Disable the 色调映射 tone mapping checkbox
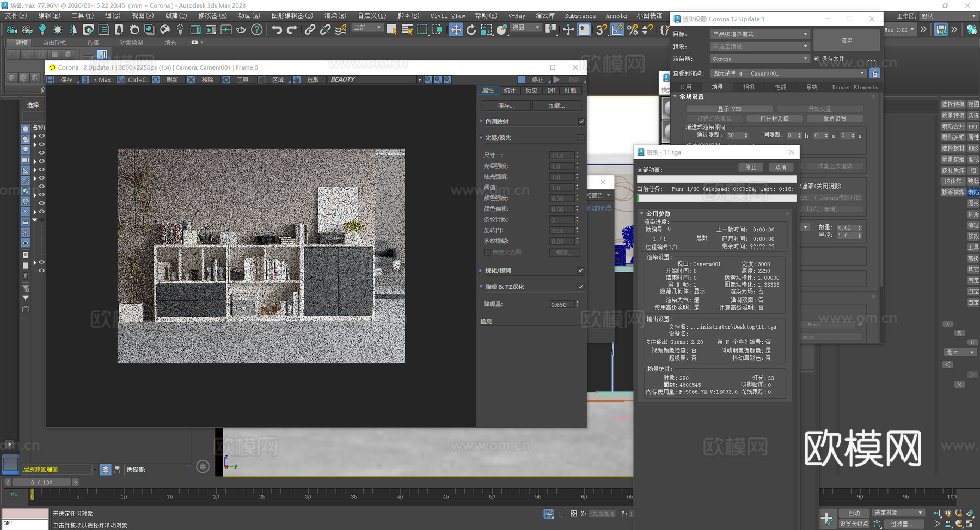The image size is (980, 530). click(x=581, y=121)
